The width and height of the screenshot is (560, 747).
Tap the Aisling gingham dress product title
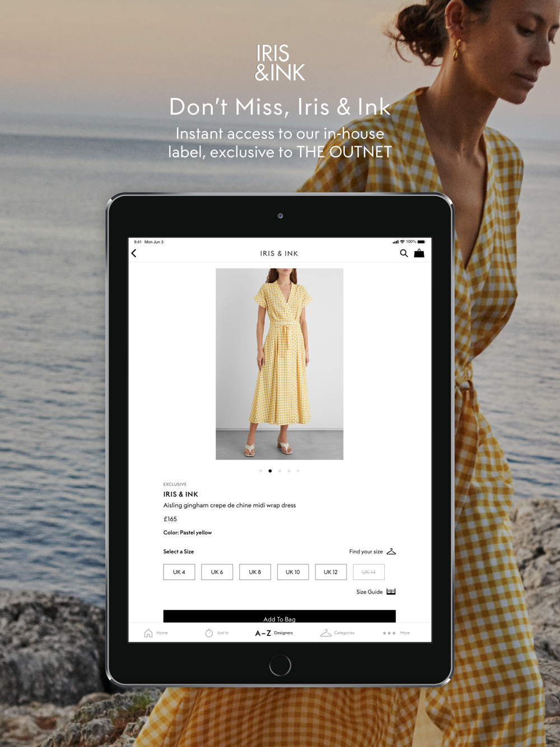pyautogui.click(x=230, y=505)
